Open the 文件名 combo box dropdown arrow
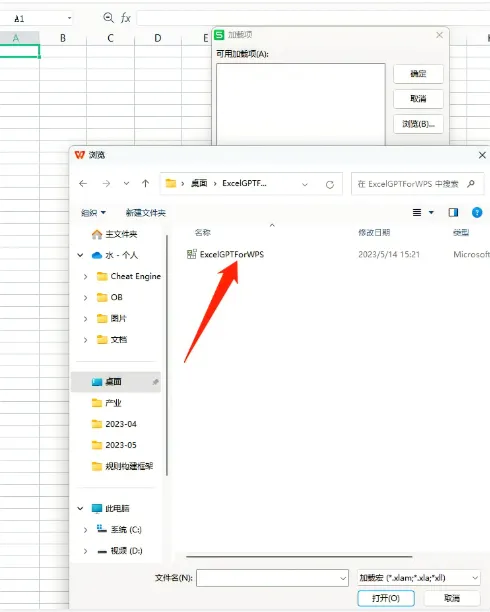Viewport: 490px width, 612px height. pos(343,578)
